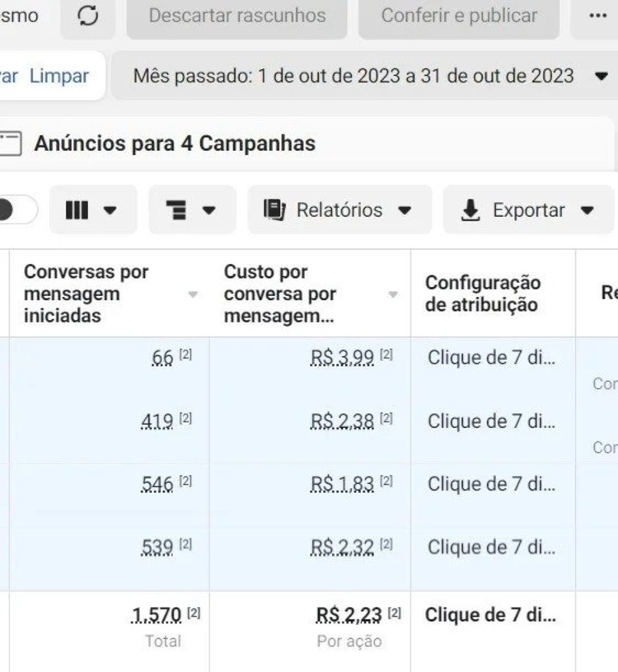Click the refresh data icon
Viewport: 618px width, 672px height.
(88, 16)
